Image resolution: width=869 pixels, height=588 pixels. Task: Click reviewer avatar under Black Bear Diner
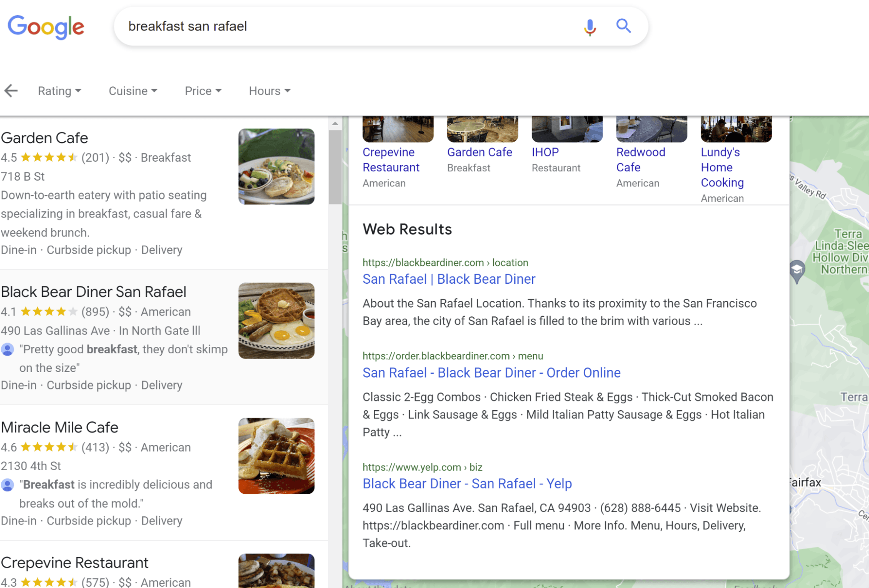coord(7,349)
